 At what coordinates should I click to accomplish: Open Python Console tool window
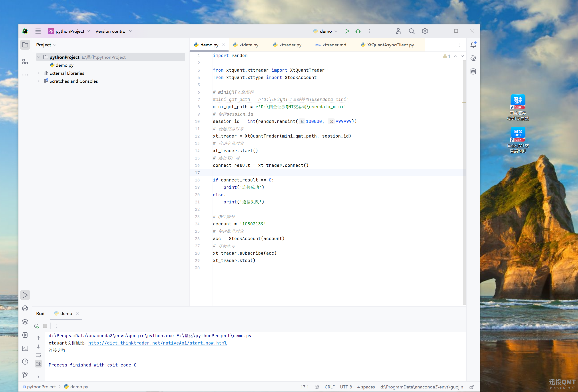click(x=25, y=308)
